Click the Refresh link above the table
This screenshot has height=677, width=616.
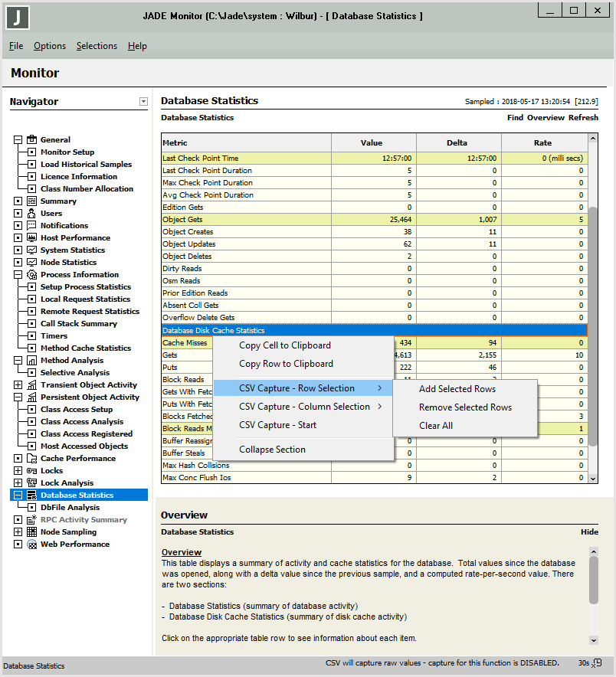coord(583,118)
